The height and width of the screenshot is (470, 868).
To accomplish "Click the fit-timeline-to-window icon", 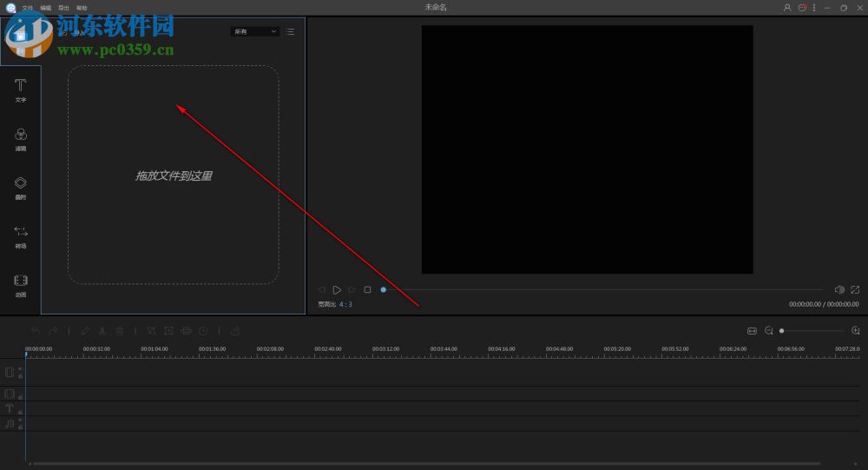I will pyautogui.click(x=752, y=331).
